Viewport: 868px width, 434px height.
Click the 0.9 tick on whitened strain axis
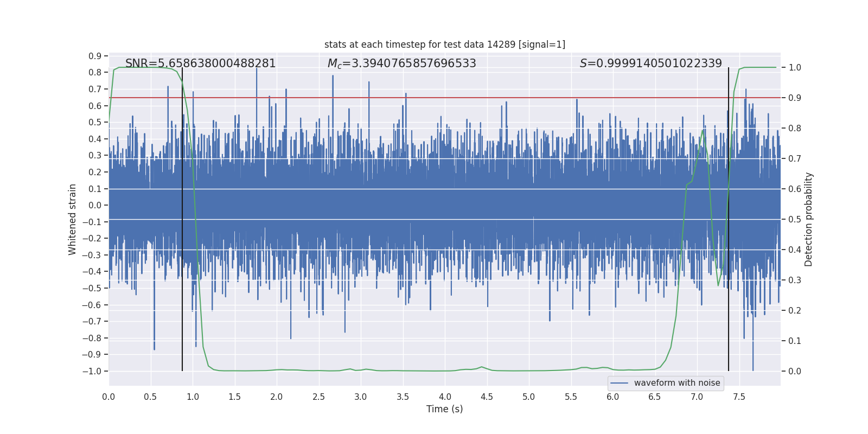pyautogui.click(x=95, y=56)
